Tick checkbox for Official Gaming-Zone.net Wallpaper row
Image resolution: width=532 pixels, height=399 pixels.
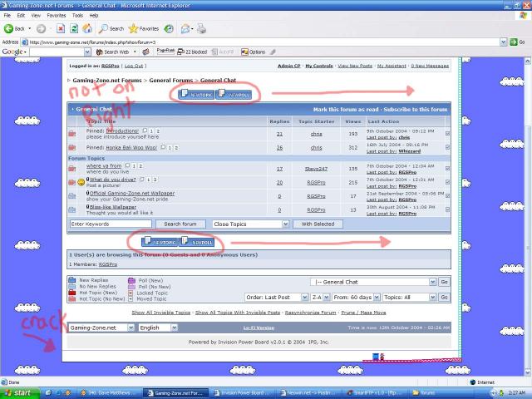point(447,196)
